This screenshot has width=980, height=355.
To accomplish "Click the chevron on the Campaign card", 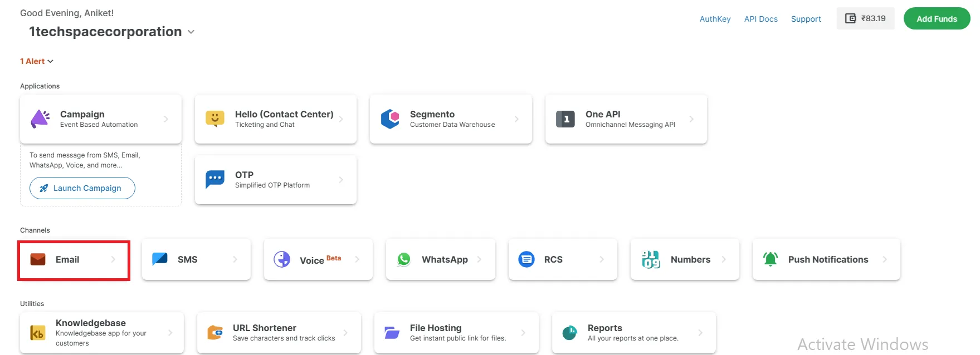I will (166, 119).
